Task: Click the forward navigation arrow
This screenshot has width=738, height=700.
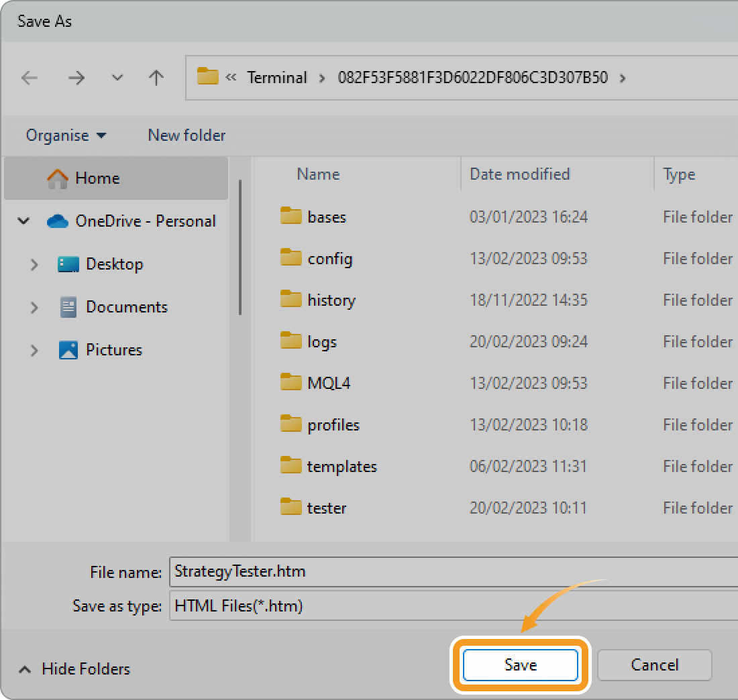Action: tap(76, 78)
